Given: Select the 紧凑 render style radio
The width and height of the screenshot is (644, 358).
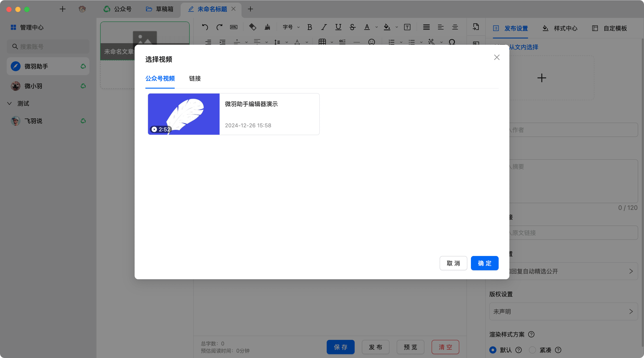Looking at the screenshot, I should [532, 350].
